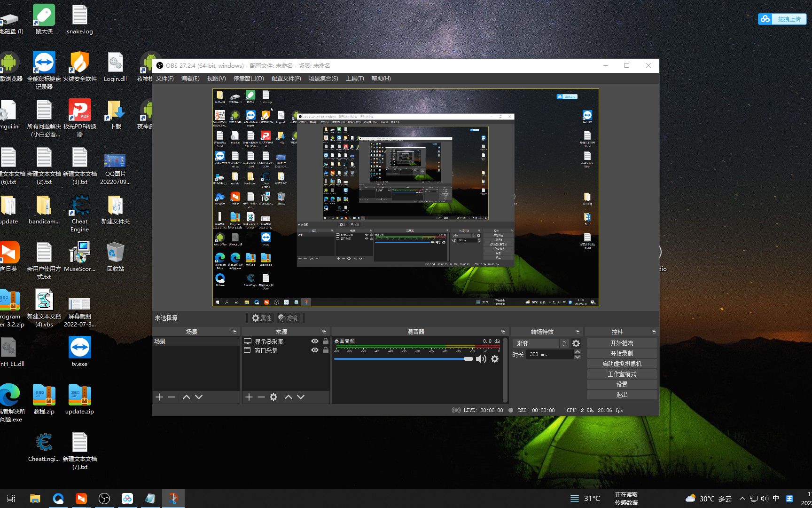Viewport: 812px width, 508px height.
Task: Select the tv.exe TeamViewer desktop icon
Action: (x=79, y=351)
